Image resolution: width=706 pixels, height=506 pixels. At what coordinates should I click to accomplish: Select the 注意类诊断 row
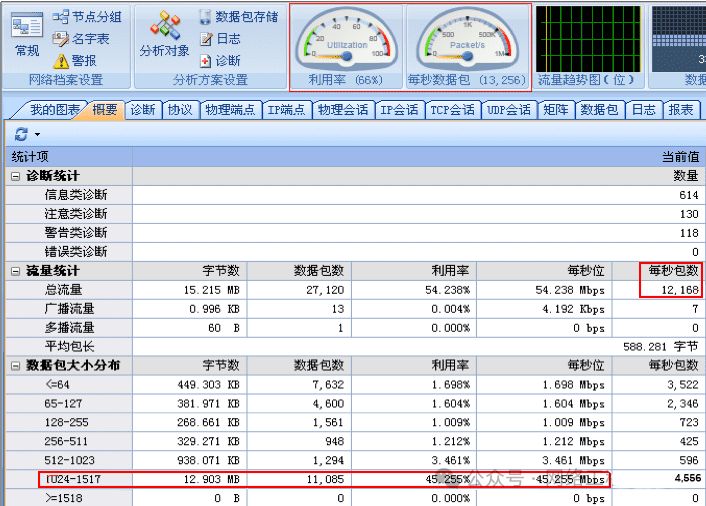click(353, 214)
